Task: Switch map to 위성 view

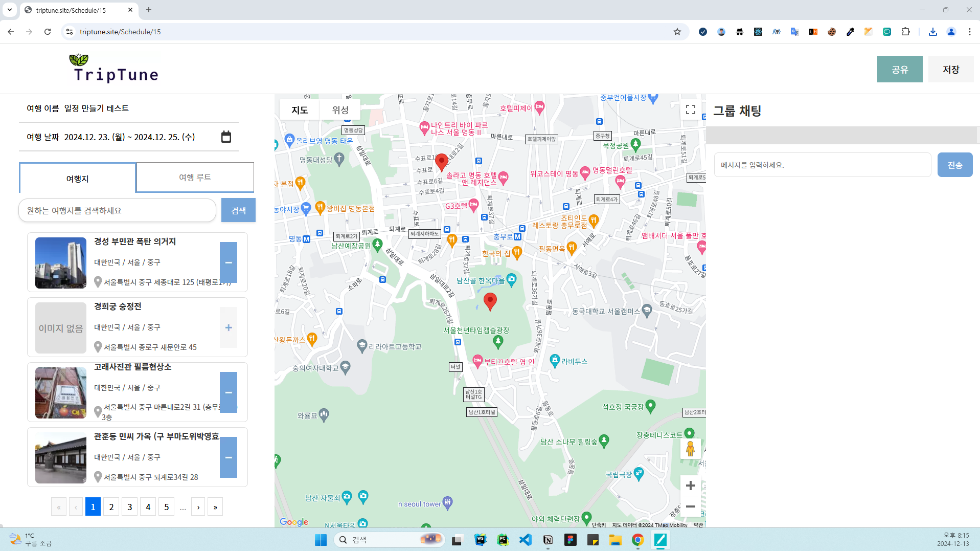Action: (x=340, y=110)
